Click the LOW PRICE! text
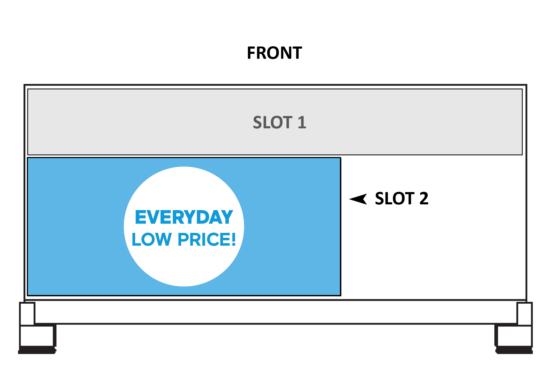Screen dimensions: 549x392 [x=184, y=240]
